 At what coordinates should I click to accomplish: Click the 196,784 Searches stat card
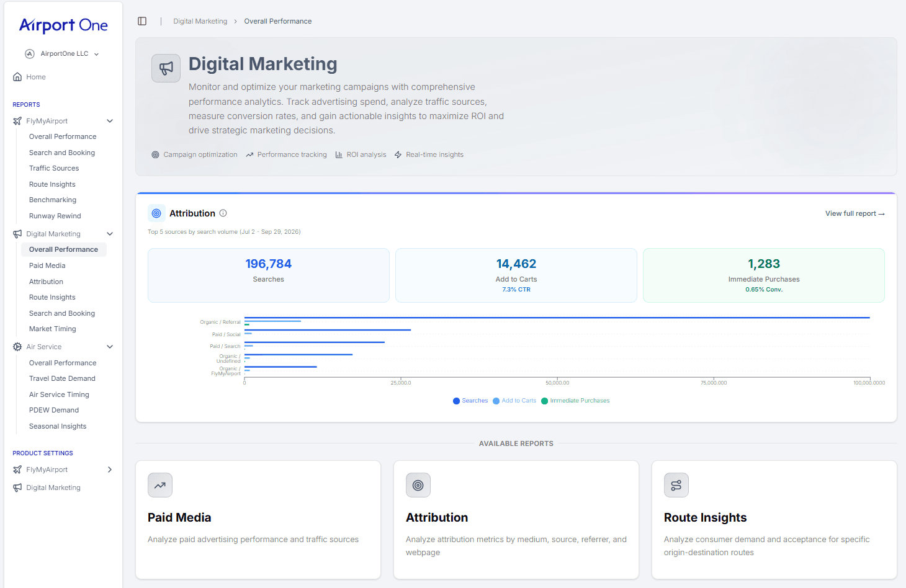coord(269,275)
